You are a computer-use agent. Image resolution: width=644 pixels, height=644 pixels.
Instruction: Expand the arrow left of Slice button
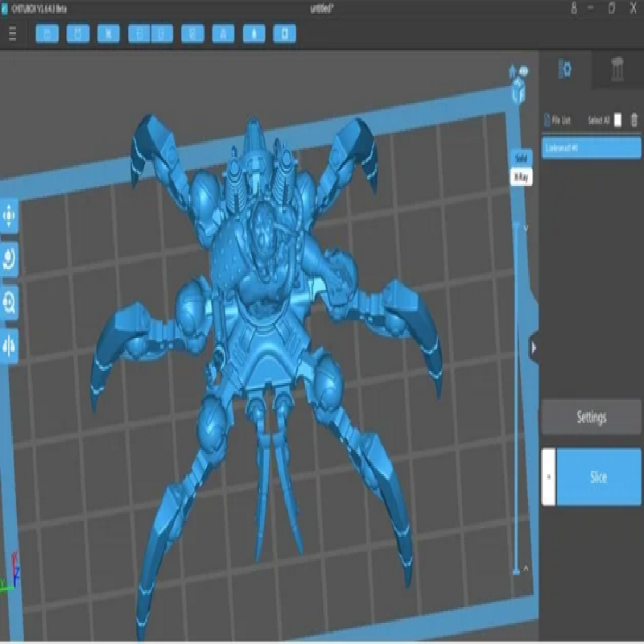tap(548, 477)
